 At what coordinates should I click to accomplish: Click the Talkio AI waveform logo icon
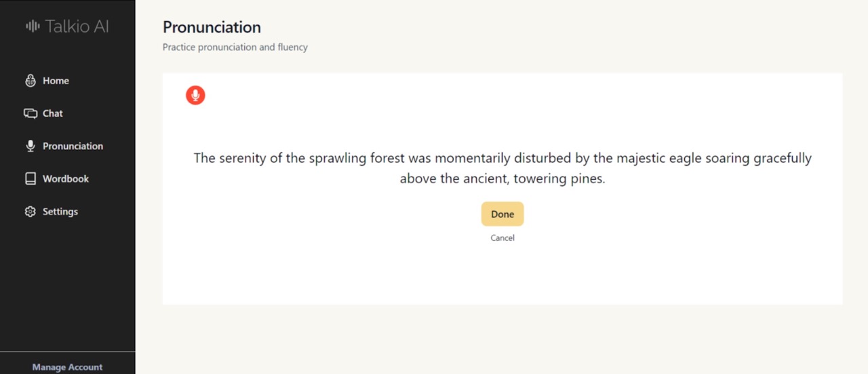[x=33, y=26]
